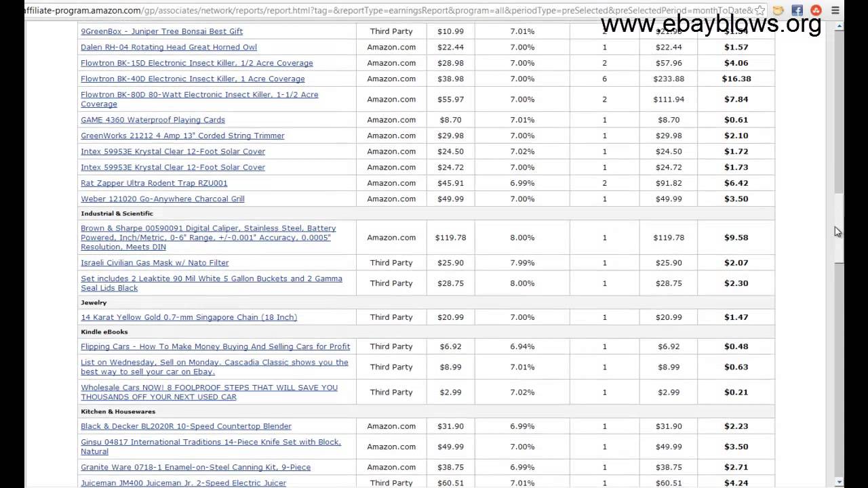Screen dimensions: 868x488
Task: Open Intex Solar Cover link priced $24.72
Action: [173, 167]
